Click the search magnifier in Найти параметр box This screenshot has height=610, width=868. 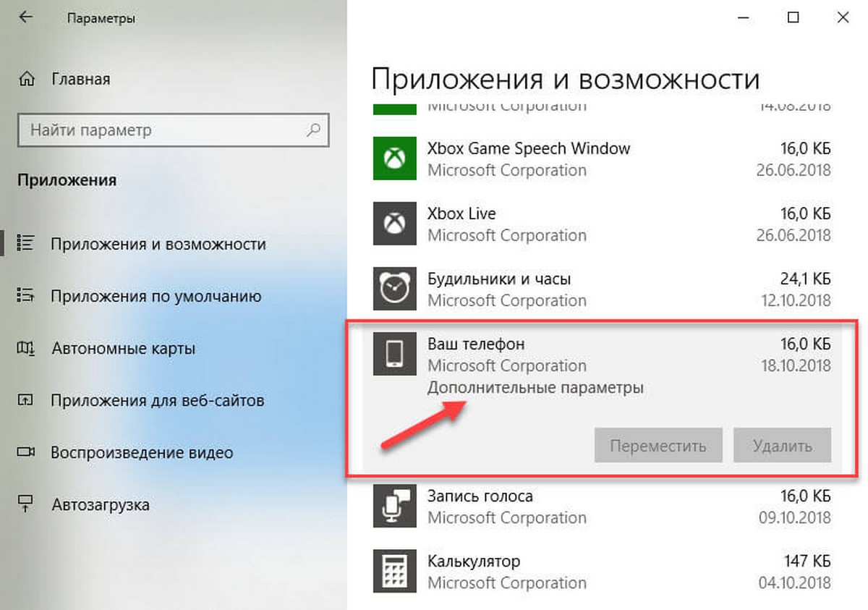(313, 131)
